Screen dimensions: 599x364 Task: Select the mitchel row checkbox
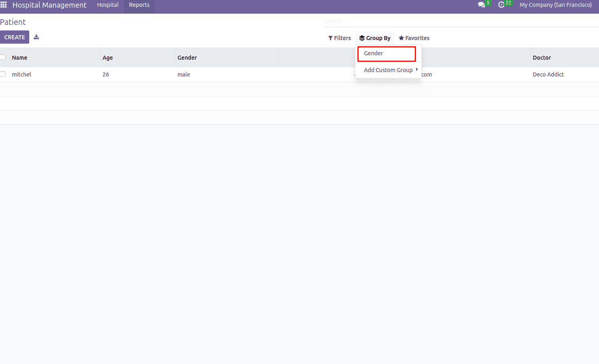click(3, 74)
